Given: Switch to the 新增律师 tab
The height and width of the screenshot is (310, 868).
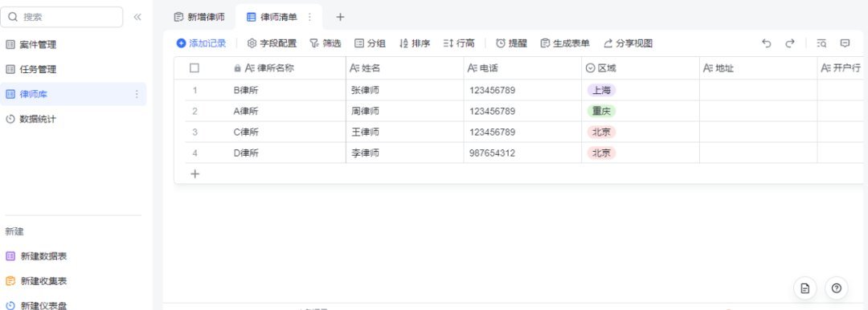Looking at the screenshot, I should (x=199, y=17).
